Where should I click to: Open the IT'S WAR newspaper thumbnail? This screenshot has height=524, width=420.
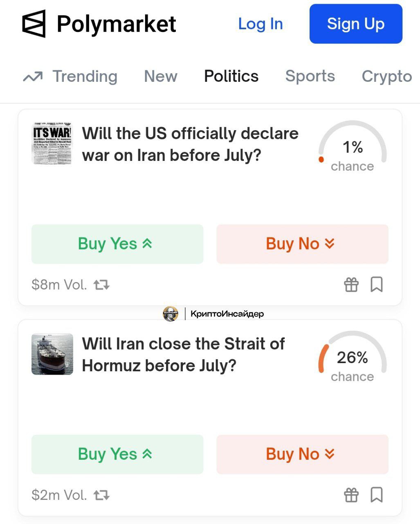click(x=52, y=143)
